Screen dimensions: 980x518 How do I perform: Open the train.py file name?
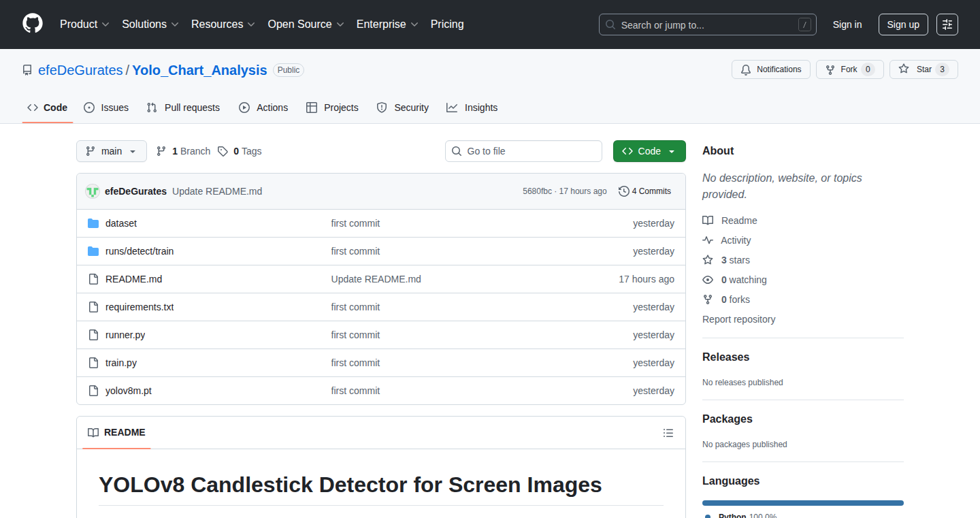point(121,363)
